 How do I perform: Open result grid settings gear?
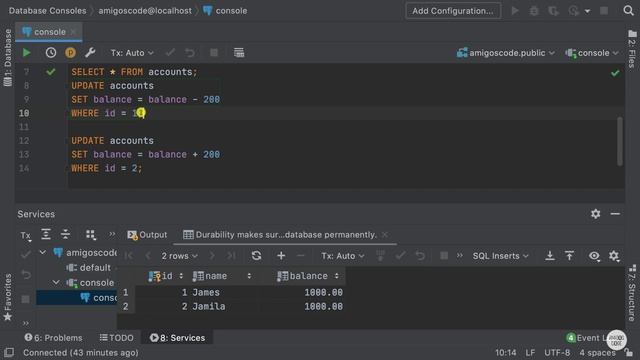pos(614,256)
